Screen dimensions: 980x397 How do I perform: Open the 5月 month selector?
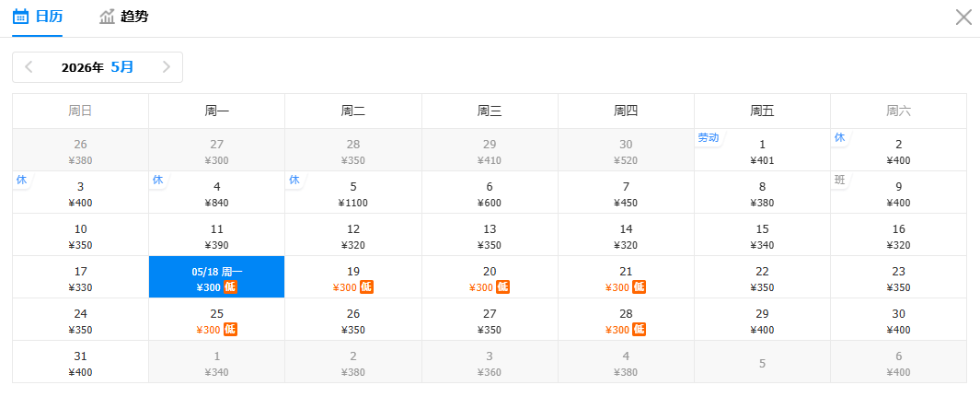point(121,67)
